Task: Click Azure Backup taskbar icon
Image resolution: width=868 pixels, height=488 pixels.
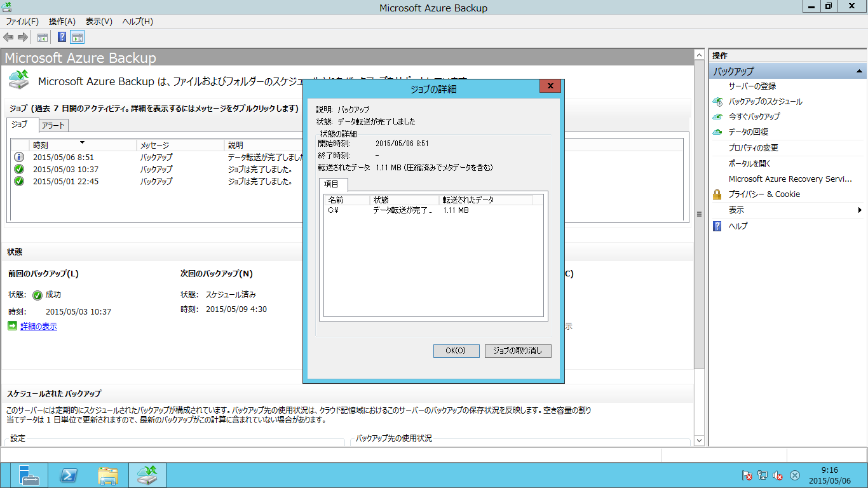Action: click(x=147, y=475)
